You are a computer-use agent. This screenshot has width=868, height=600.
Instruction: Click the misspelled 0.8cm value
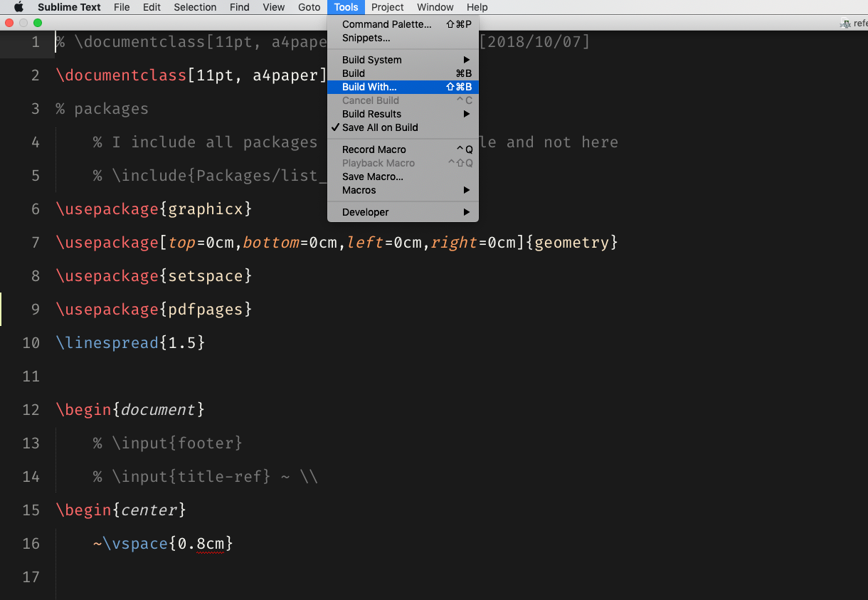click(201, 544)
